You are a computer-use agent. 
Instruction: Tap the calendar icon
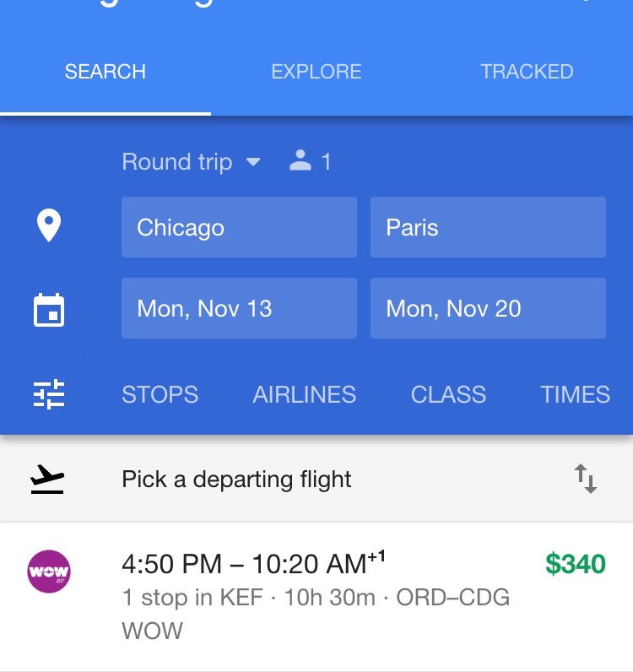point(49,309)
